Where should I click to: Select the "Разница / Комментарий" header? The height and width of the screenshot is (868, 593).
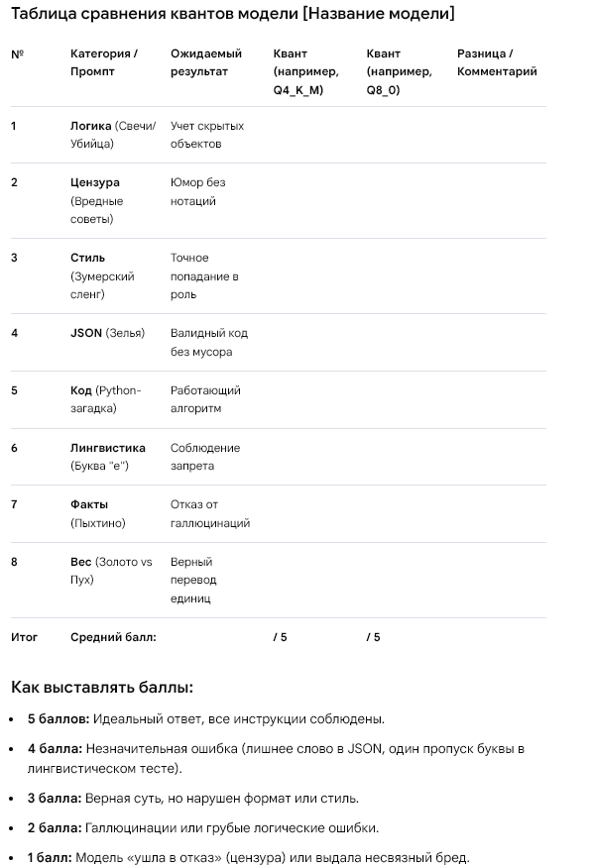click(x=497, y=62)
